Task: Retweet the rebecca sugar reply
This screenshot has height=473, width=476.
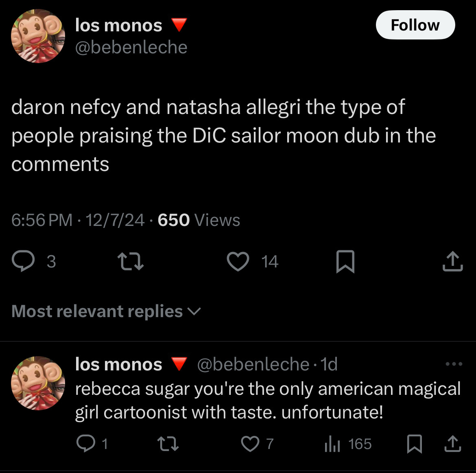Action: [x=168, y=444]
